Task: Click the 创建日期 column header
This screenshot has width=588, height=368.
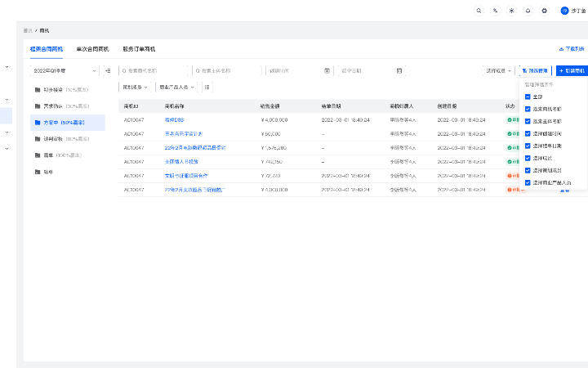Action: (447, 106)
